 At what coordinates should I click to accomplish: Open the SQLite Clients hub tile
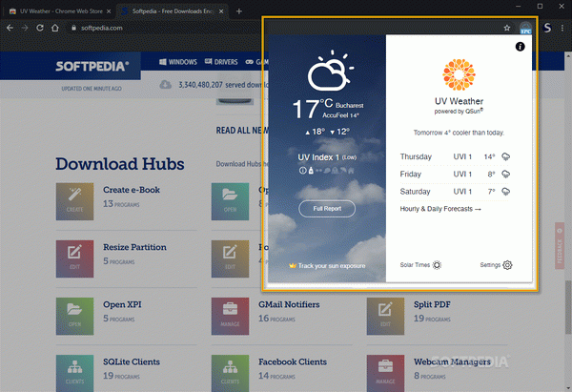click(x=74, y=373)
